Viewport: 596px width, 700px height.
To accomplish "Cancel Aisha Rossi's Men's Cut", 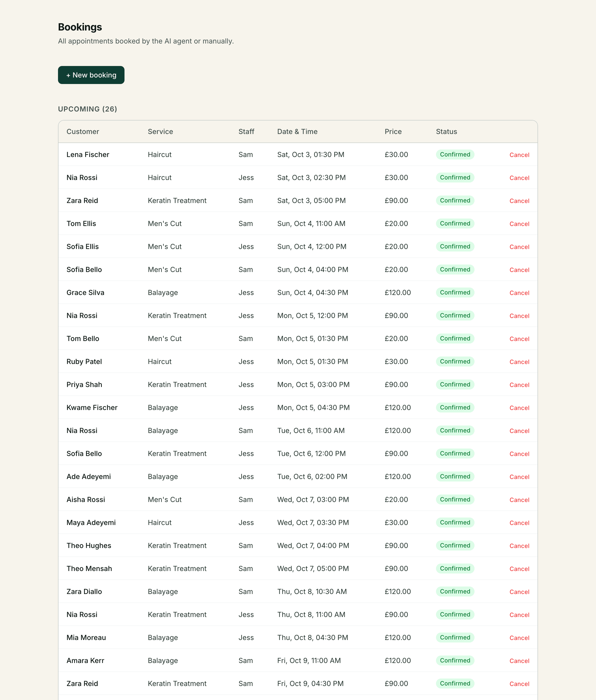I will point(519,500).
